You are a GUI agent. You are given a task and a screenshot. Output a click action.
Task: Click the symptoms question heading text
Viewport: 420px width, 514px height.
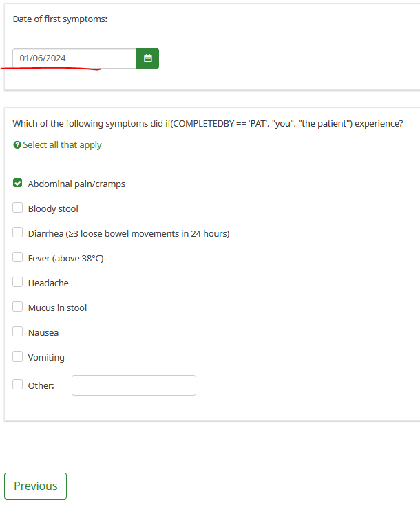(x=208, y=124)
